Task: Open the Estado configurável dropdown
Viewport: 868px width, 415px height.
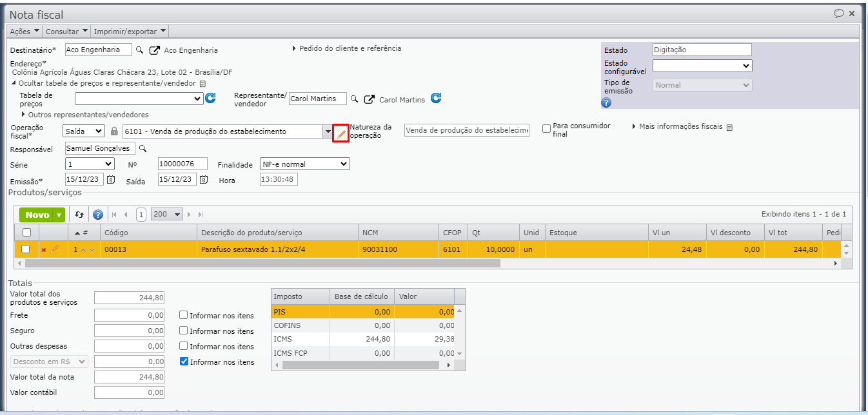Action: tap(702, 66)
